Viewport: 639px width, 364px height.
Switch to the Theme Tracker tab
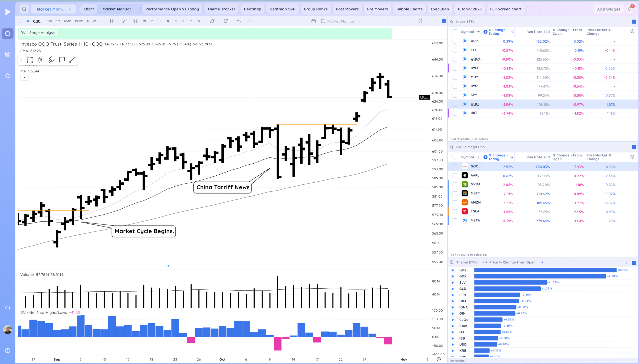[221, 9]
